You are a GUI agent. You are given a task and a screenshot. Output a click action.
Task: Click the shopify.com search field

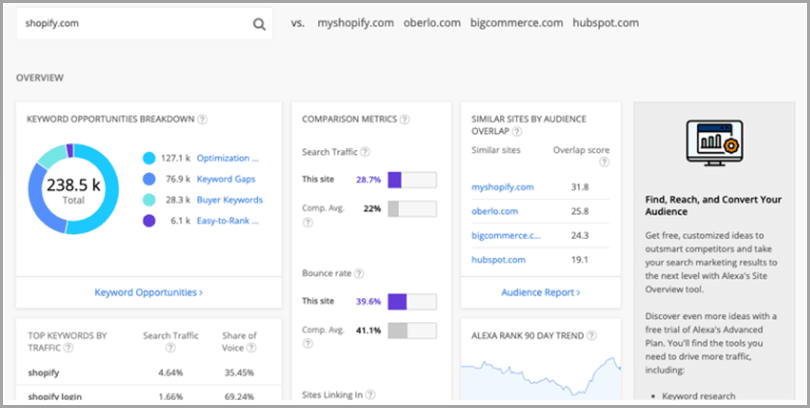pyautogui.click(x=144, y=24)
